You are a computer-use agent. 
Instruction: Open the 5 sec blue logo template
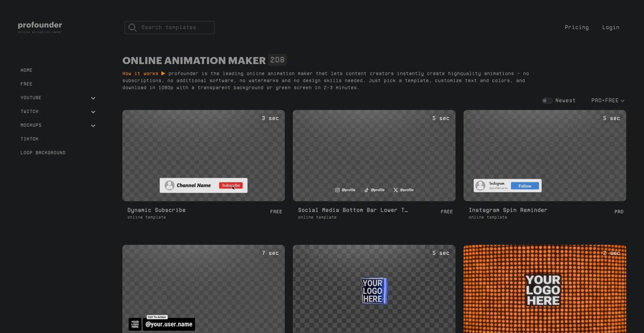pyautogui.click(x=374, y=289)
